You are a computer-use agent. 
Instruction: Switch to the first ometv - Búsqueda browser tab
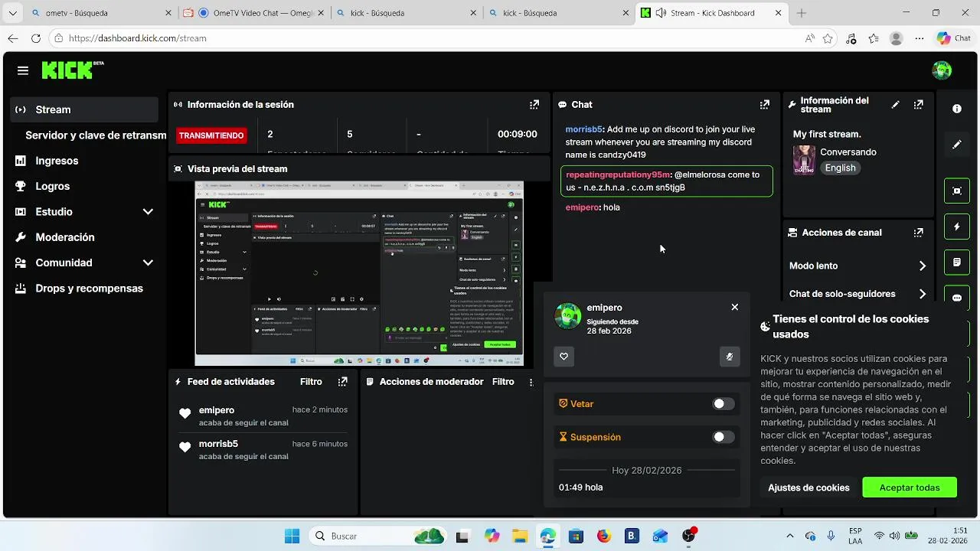(x=100, y=13)
